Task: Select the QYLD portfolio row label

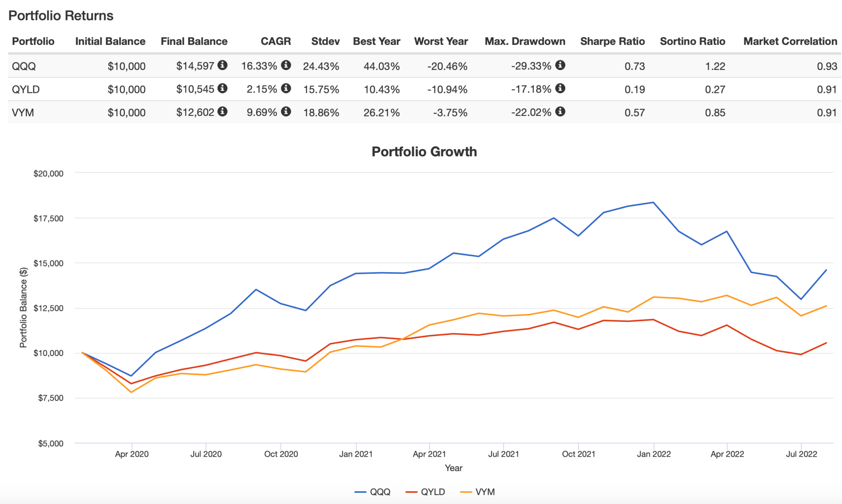Action: click(25, 89)
